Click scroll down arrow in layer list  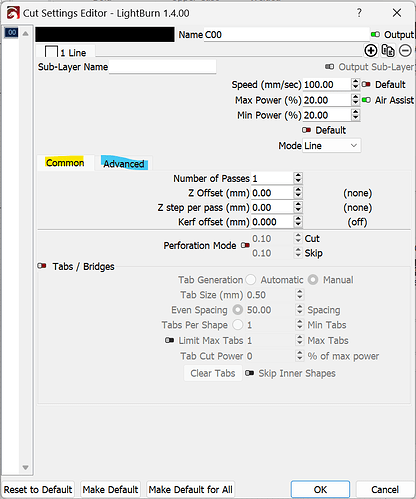pyautogui.click(x=25, y=468)
